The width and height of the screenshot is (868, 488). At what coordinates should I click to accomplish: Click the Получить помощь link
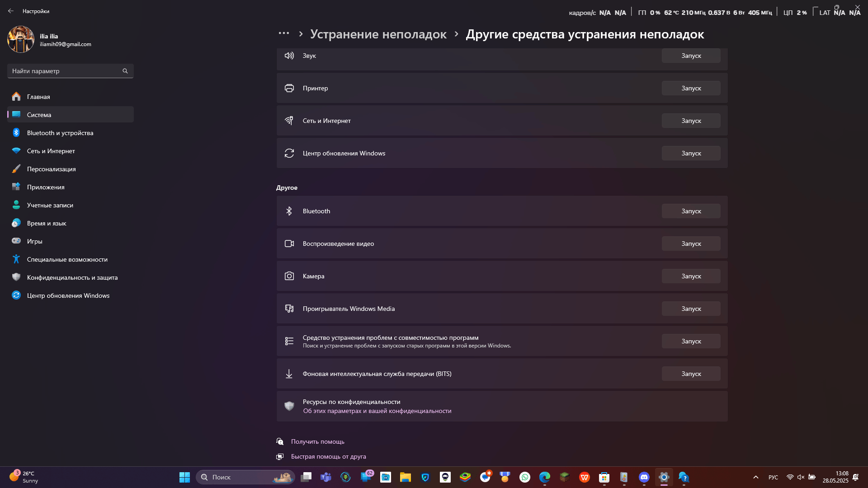(317, 441)
